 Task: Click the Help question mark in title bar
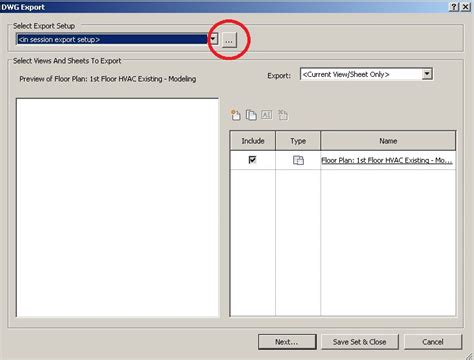[x=454, y=7]
